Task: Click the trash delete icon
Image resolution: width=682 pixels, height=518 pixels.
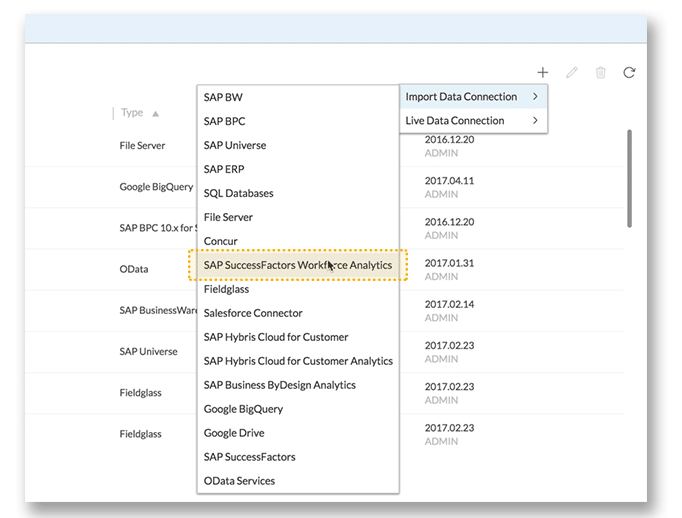Action: click(x=600, y=72)
